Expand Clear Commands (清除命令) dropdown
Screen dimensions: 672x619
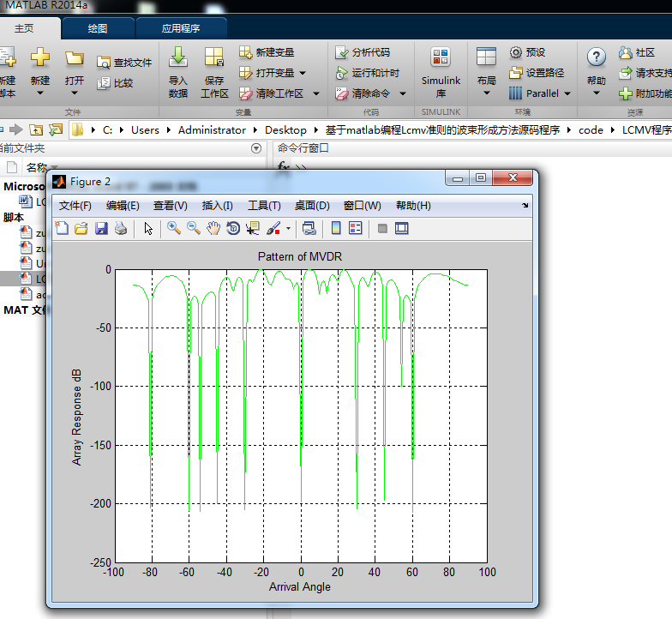pyautogui.click(x=403, y=93)
